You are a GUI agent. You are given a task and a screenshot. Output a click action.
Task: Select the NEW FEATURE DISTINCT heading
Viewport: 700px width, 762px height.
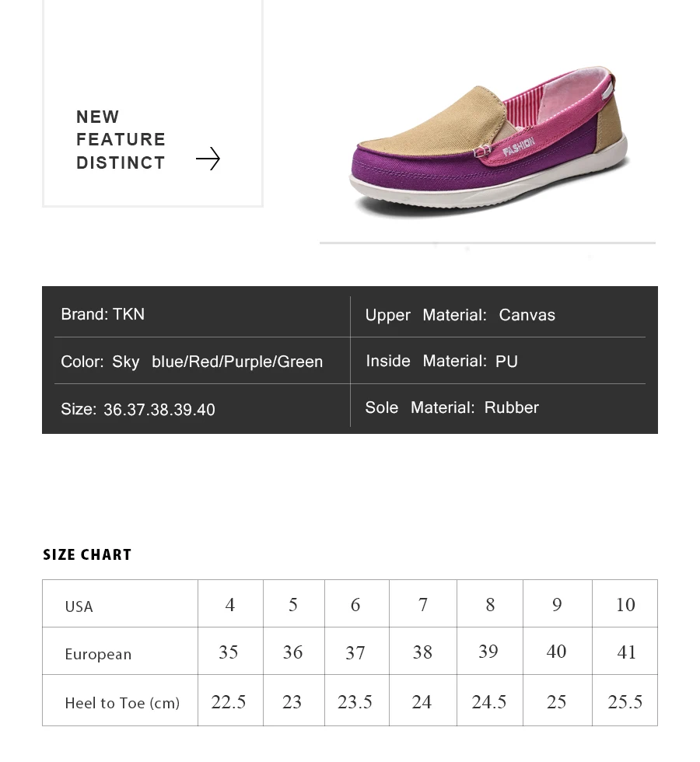click(x=121, y=139)
